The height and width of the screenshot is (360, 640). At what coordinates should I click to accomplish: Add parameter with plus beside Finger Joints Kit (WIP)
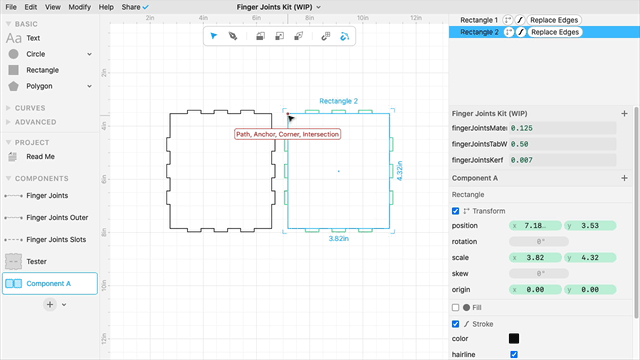coord(624,113)
